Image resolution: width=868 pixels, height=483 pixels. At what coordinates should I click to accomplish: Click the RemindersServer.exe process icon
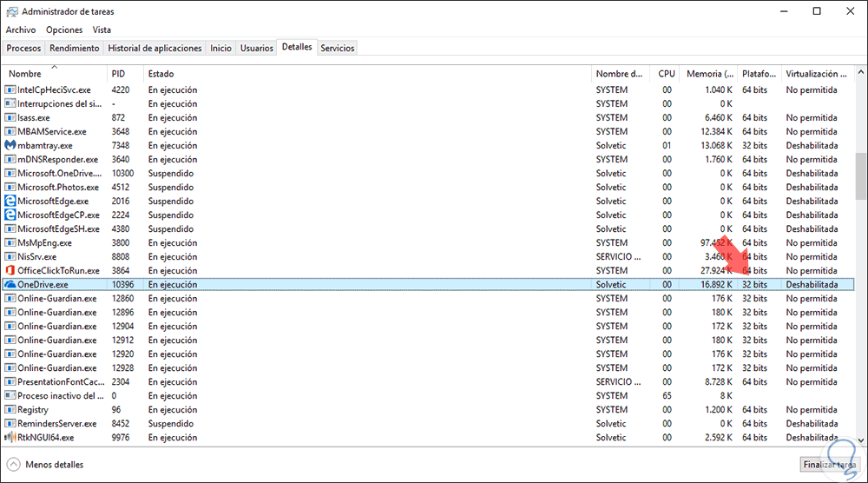tap(10, 423)
